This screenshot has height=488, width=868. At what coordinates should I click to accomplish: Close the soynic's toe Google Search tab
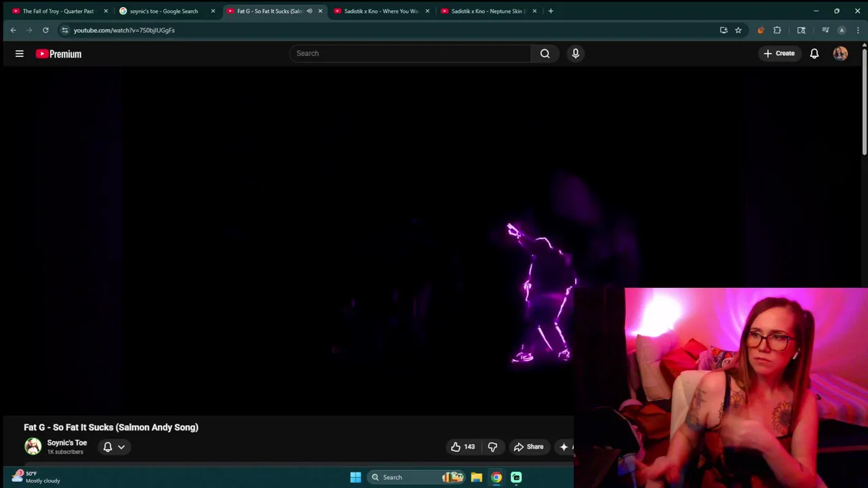(213, 11)
